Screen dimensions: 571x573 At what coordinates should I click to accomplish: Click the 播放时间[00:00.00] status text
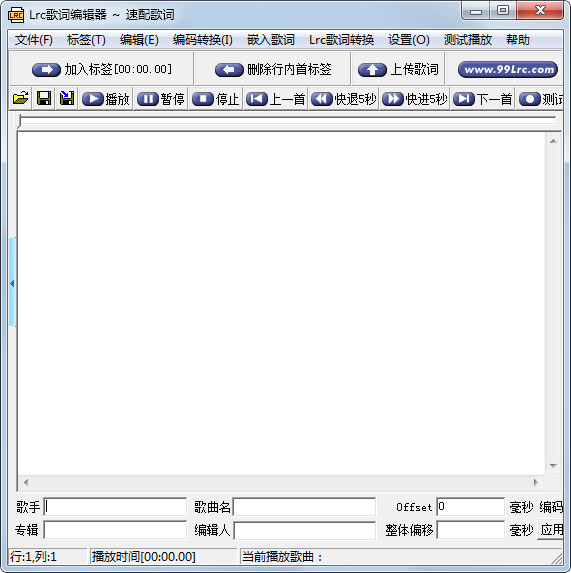144,557
